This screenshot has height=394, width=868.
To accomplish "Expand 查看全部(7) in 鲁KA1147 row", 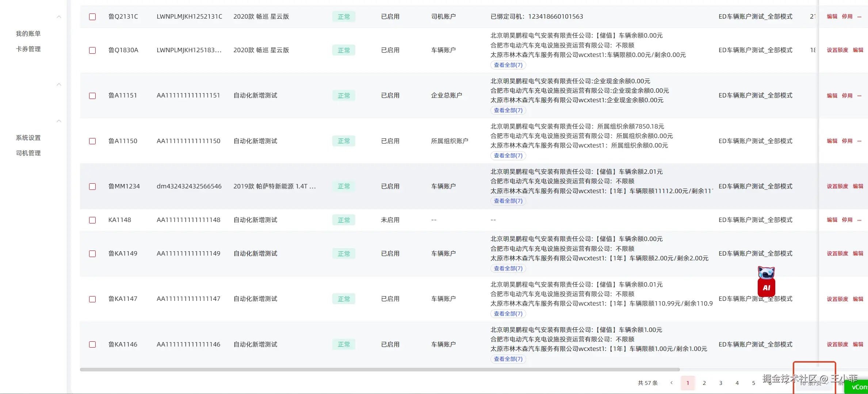I will [x=508, y=314].
